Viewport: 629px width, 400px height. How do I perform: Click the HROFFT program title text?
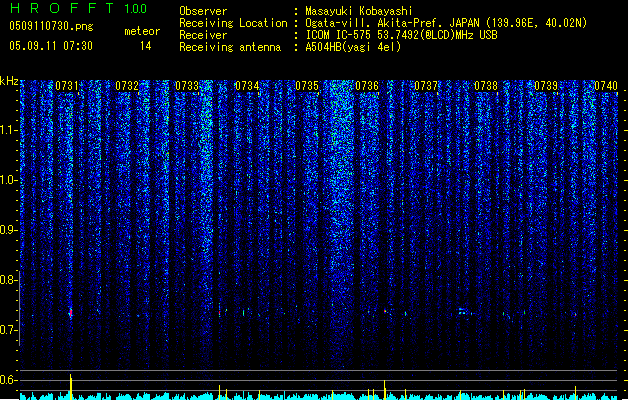[62, 8]
